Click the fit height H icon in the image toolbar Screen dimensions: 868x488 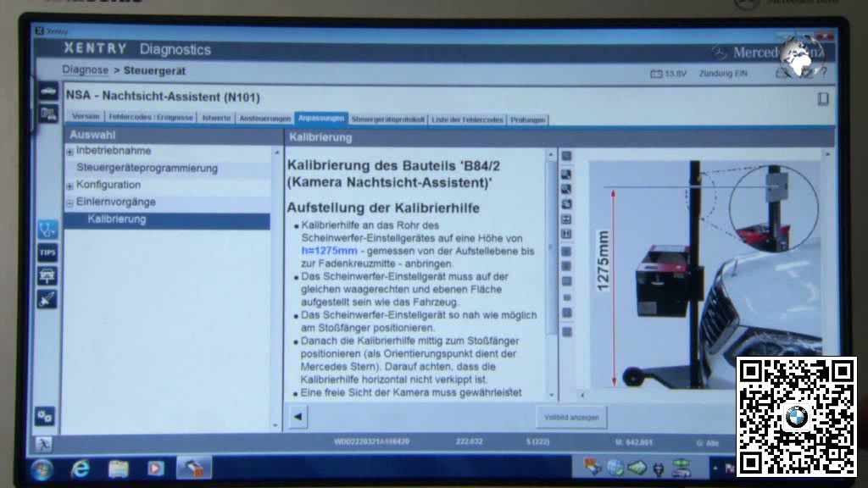point(566,234)
